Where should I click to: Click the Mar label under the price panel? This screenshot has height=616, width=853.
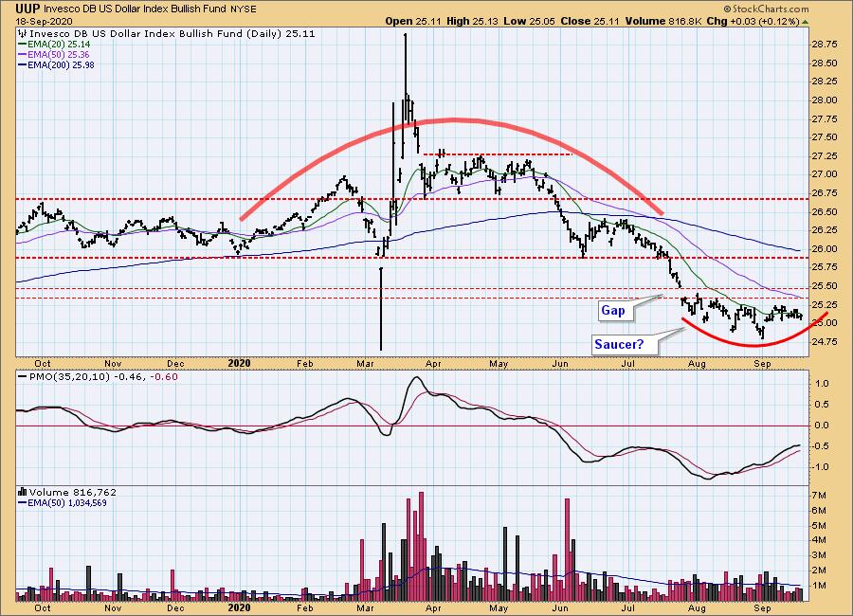(365, 363)
